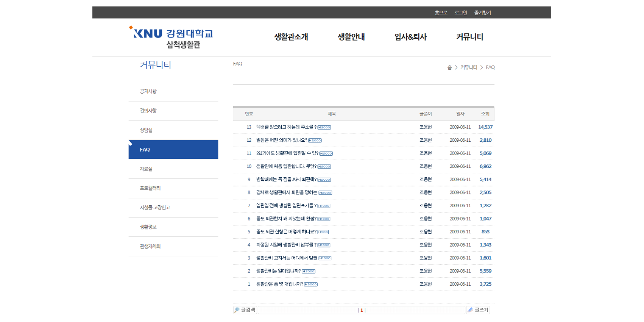Click the H1000 badge beside 입관일 전에 생활관 입관포기를
The image size is (644, 322).
point(324,206)
